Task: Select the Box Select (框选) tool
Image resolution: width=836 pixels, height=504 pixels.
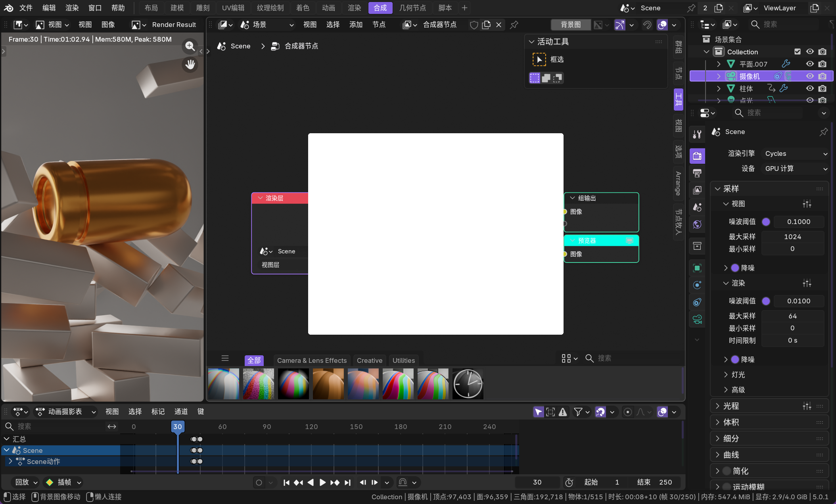Action: click(x=539, y=59)
